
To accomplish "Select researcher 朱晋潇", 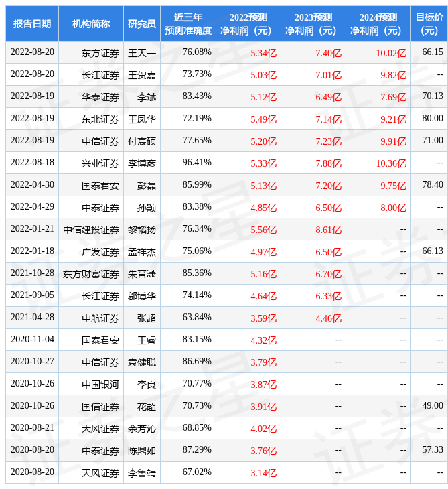I will [x=142, y=275].
